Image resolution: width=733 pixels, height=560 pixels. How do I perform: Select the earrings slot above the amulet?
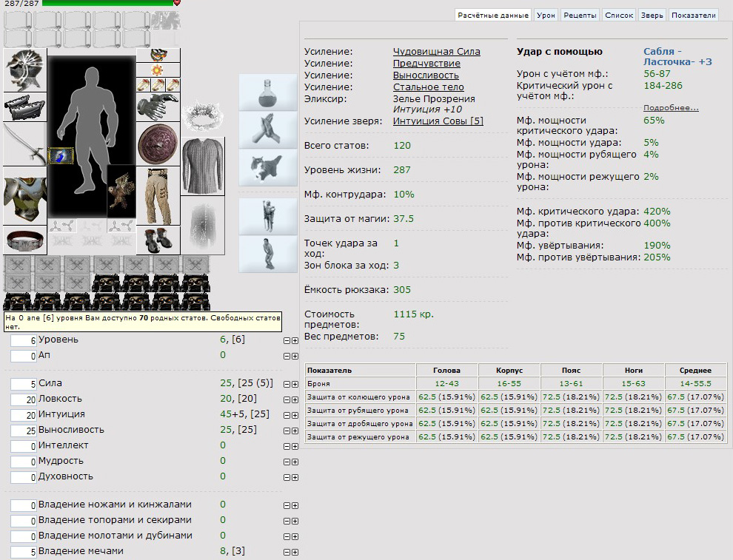point(158,55)
